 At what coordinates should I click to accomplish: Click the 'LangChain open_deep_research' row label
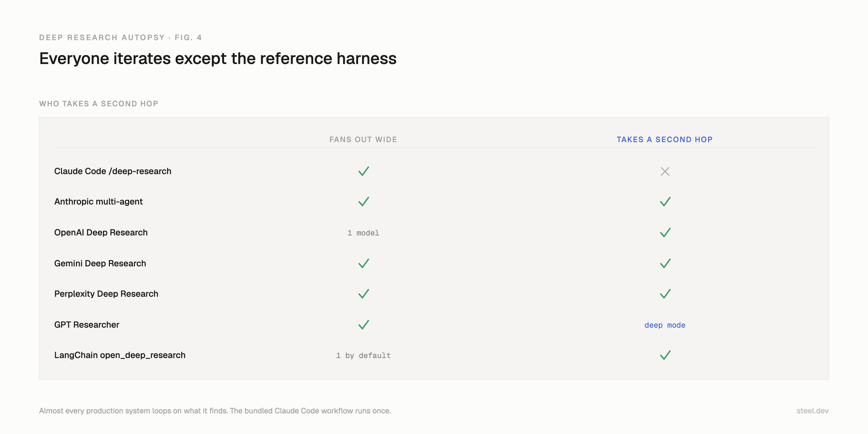tap(120, 355)
